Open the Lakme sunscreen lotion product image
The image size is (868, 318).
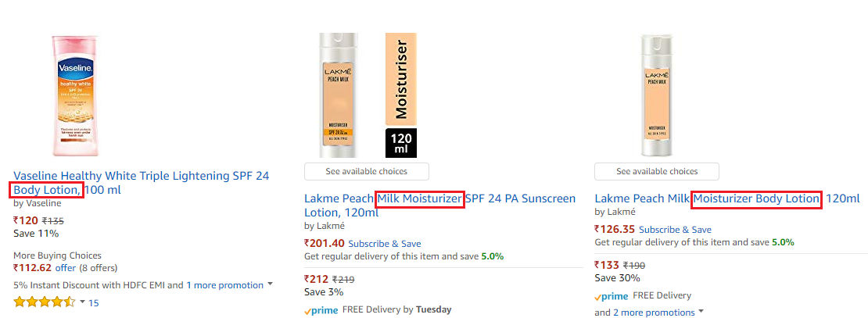[366, 95]
